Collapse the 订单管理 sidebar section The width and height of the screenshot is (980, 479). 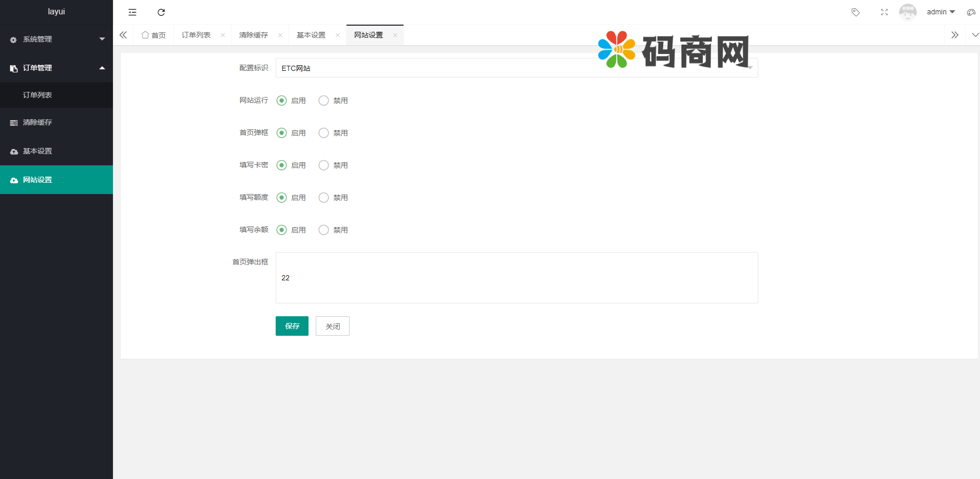pyautogui.click(x=56, y=67)
